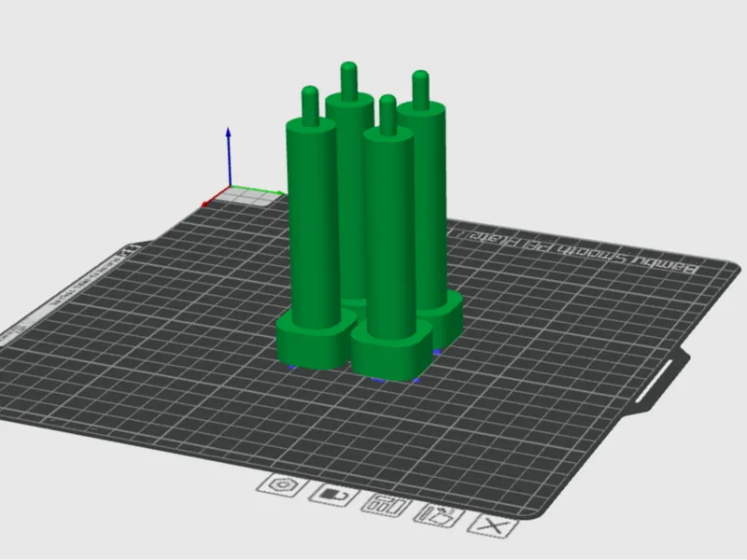Click the auto-orient plate objects icon

(x=439, y=515)
